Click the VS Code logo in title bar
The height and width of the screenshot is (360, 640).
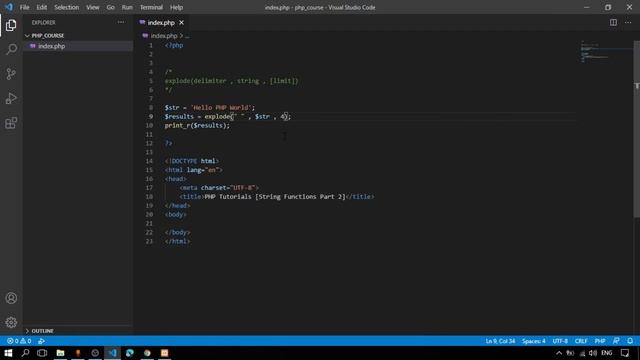point(9,7)
